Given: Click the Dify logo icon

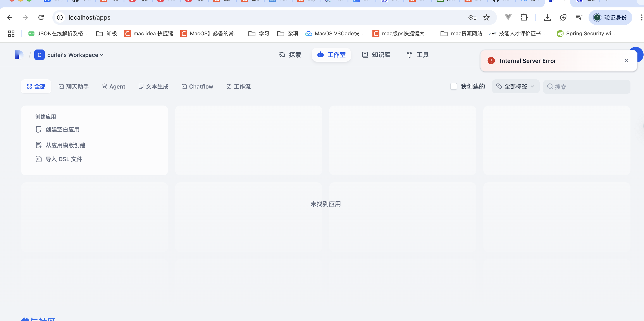Looking at the screenshot, I should click(19, 55).
